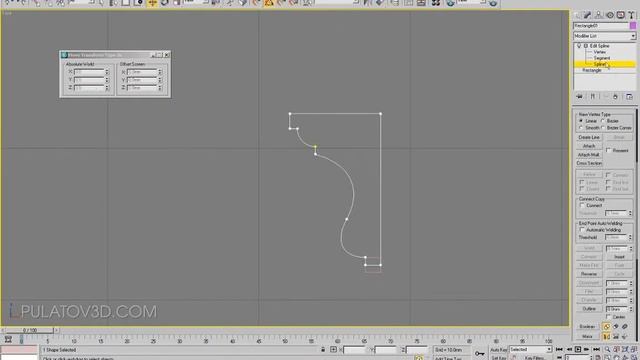
Task: Collapse the Edit Spline stack entry
Action: [x=586, y=46]
